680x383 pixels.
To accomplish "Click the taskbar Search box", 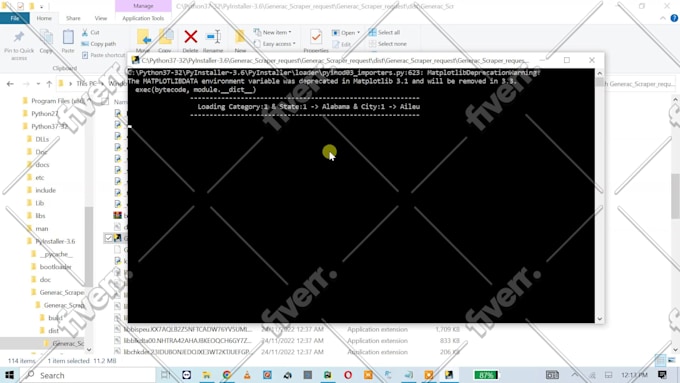I will (88, 375).
